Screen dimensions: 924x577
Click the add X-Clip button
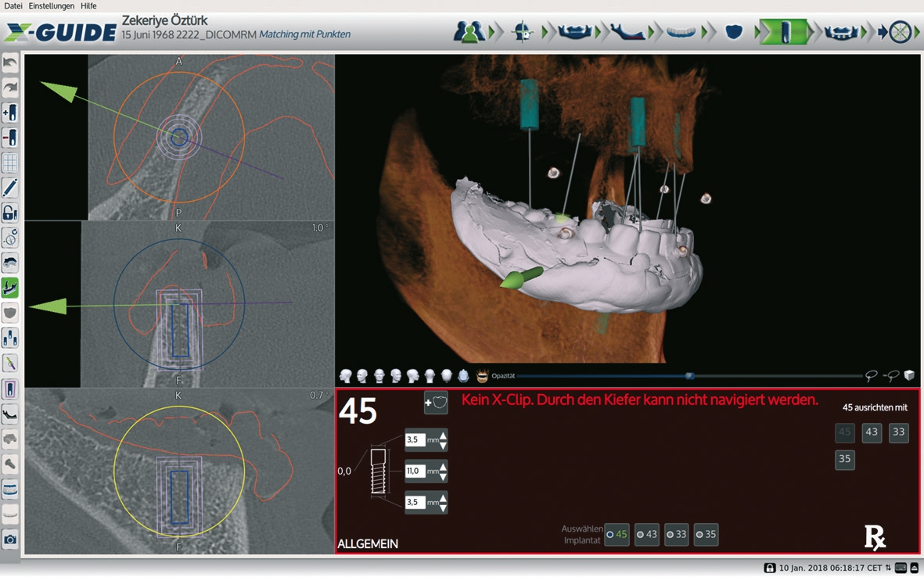click(436, 403)
